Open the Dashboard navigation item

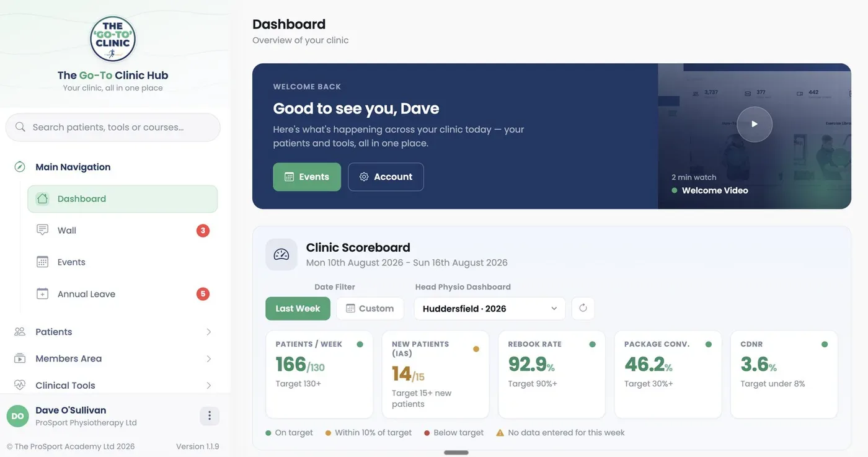point(123,199)
